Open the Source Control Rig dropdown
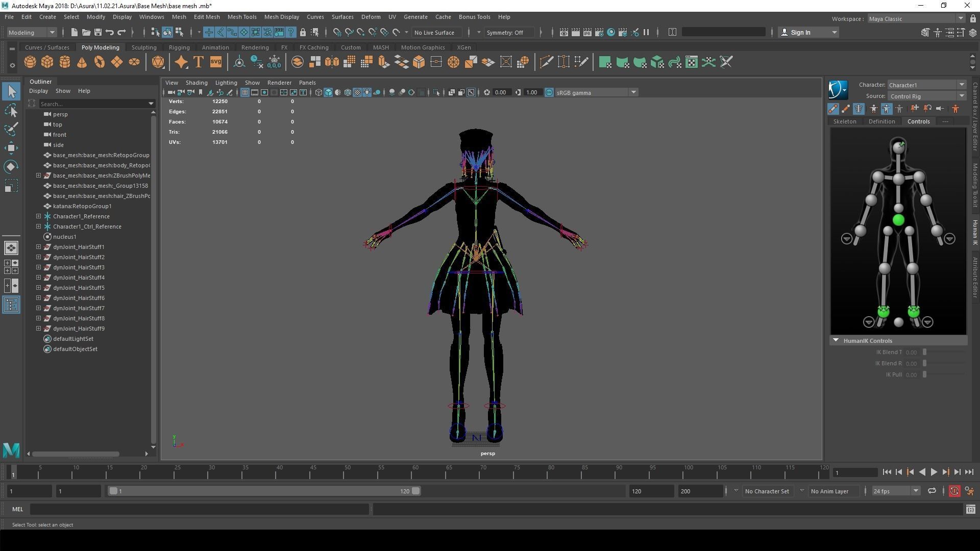Screen dimensions: 980x551 [x=926, y=96]
